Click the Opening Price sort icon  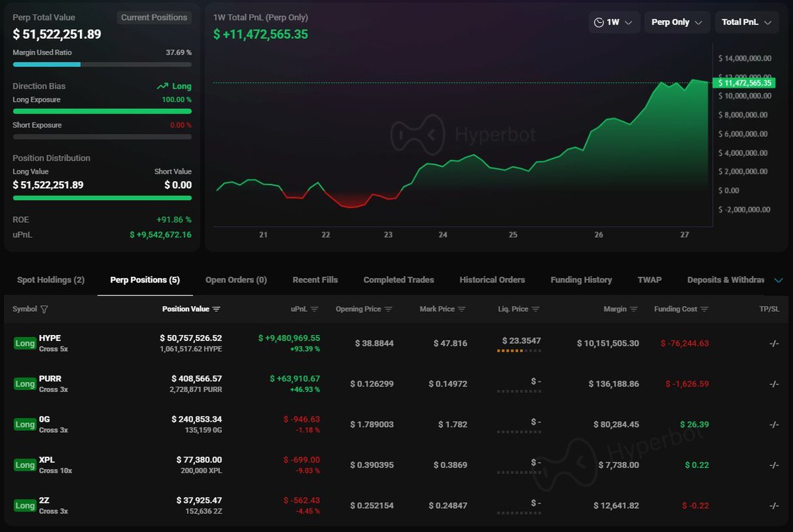(389, 309)
